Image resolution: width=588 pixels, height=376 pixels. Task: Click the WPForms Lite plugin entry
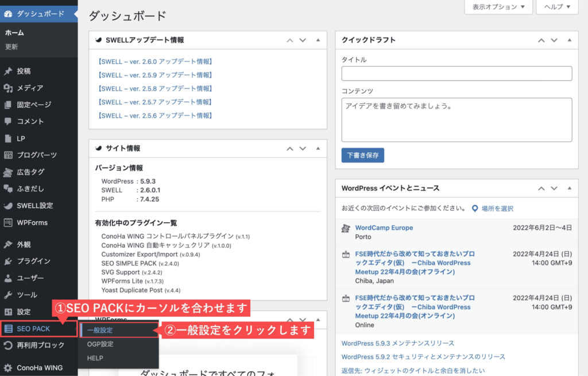coord(133,281)
